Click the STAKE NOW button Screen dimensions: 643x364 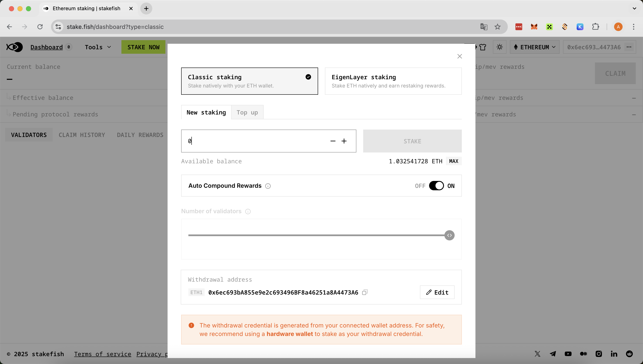pyautogui.click(x=143, y=47)
